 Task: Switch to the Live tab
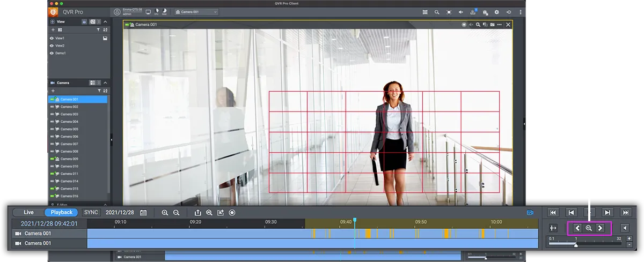point(28,213)
